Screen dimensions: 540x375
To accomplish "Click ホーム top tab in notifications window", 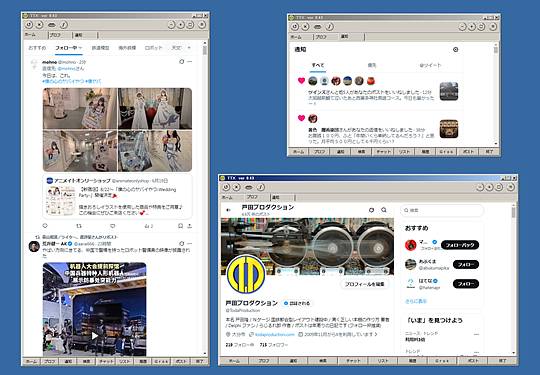I will click(300, 37).
